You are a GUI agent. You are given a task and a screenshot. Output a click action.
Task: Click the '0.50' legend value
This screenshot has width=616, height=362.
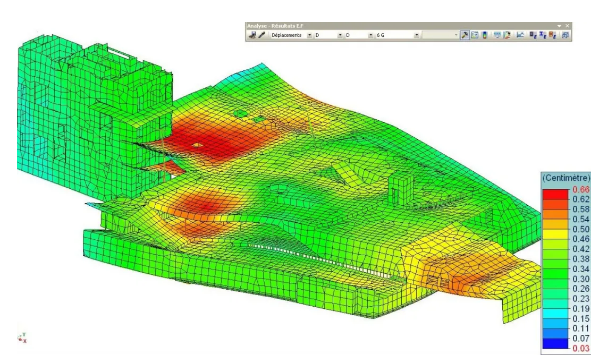coord(581,229)
